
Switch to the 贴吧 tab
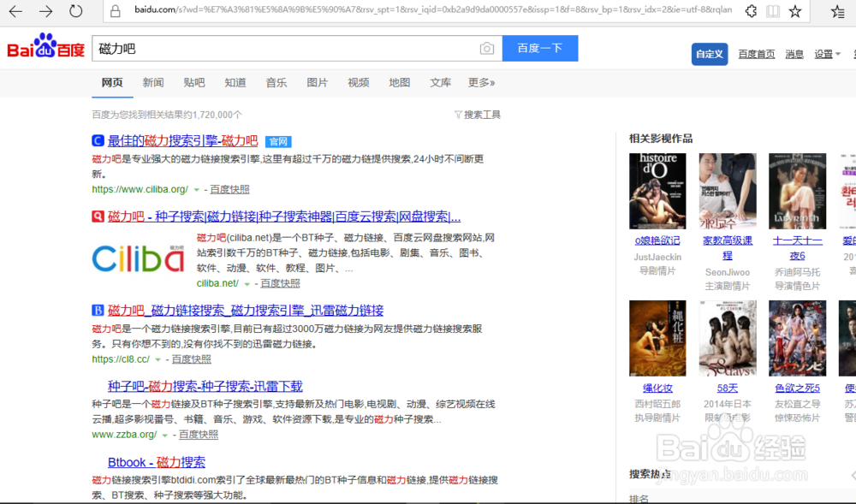pyautogui.click(x=193, y=83)
